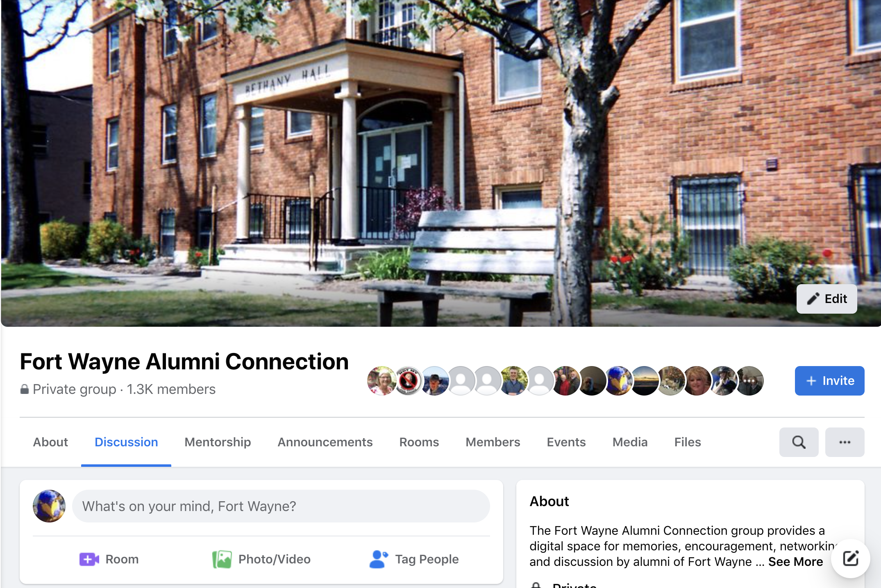Click the first member avatar in row
881x588 pixels.
click(x=381, y=381)
